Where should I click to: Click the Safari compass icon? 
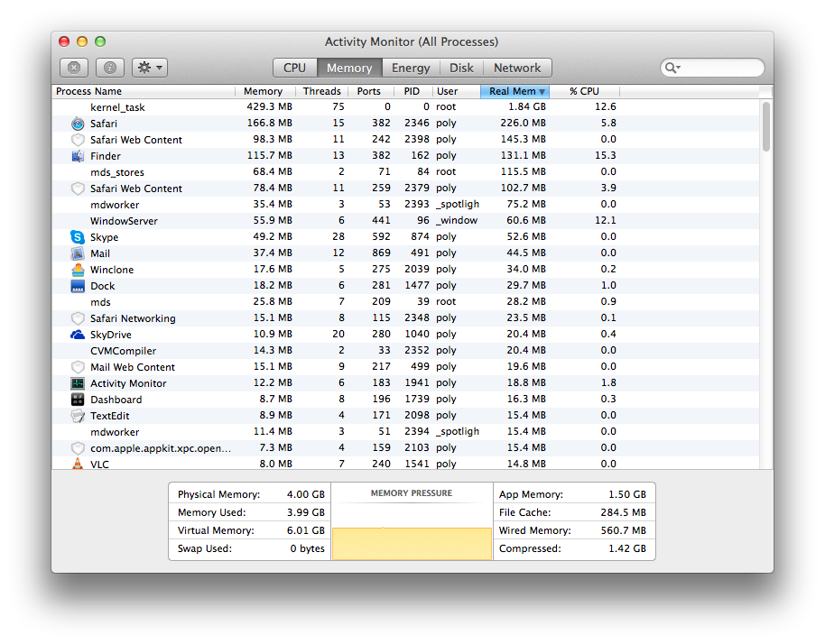coord(78,124)
